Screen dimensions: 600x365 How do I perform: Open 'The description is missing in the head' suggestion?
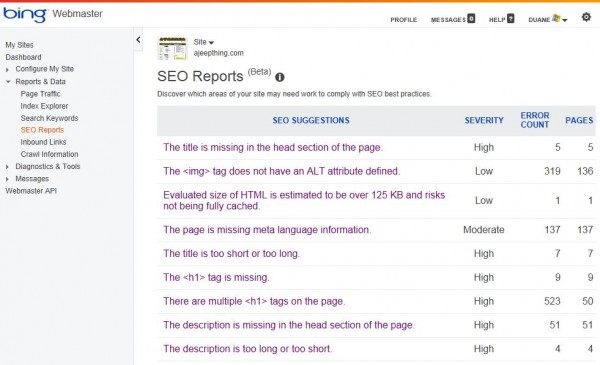pyautogui.click(x=289, y=325)
